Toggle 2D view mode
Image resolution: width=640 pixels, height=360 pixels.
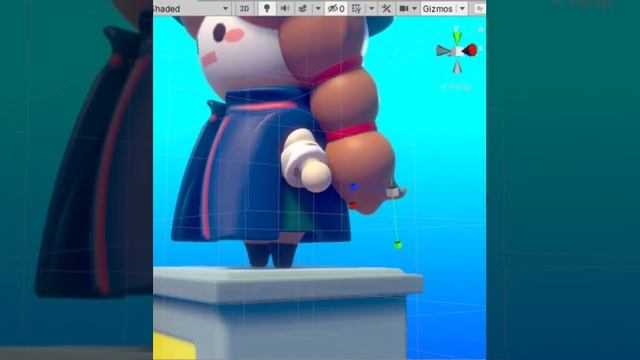point(244,9)
